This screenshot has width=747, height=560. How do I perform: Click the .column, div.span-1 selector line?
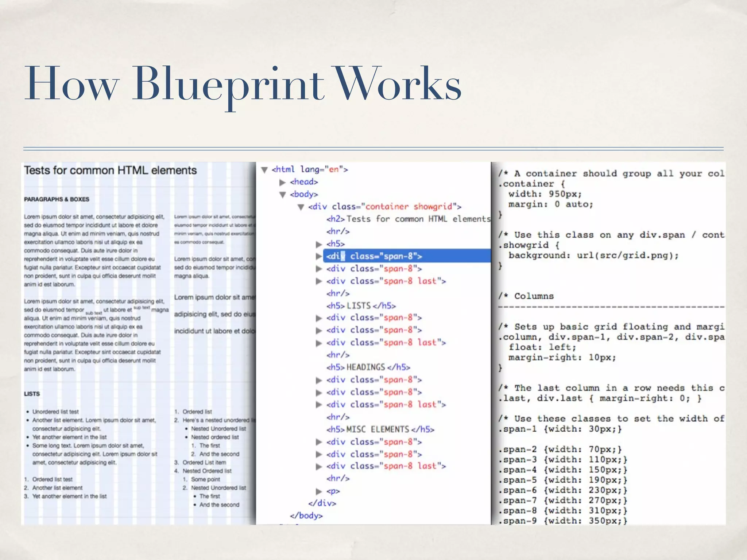611,337
